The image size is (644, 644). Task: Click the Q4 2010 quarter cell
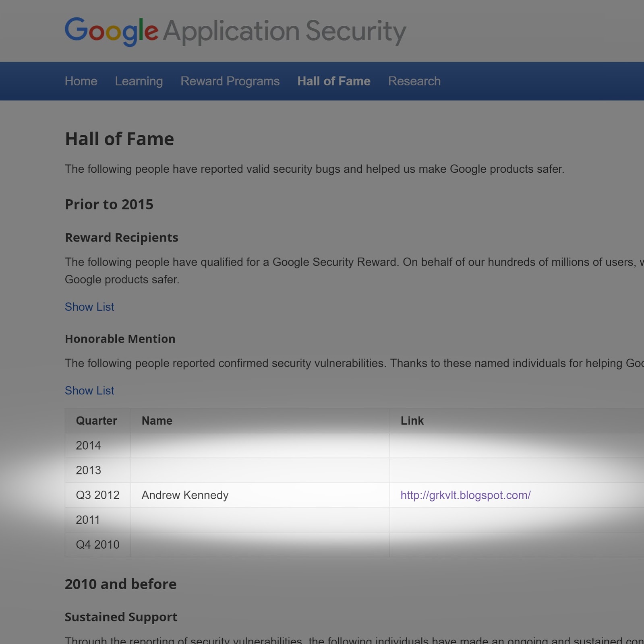pyautogui.click(x=98, y=545)
